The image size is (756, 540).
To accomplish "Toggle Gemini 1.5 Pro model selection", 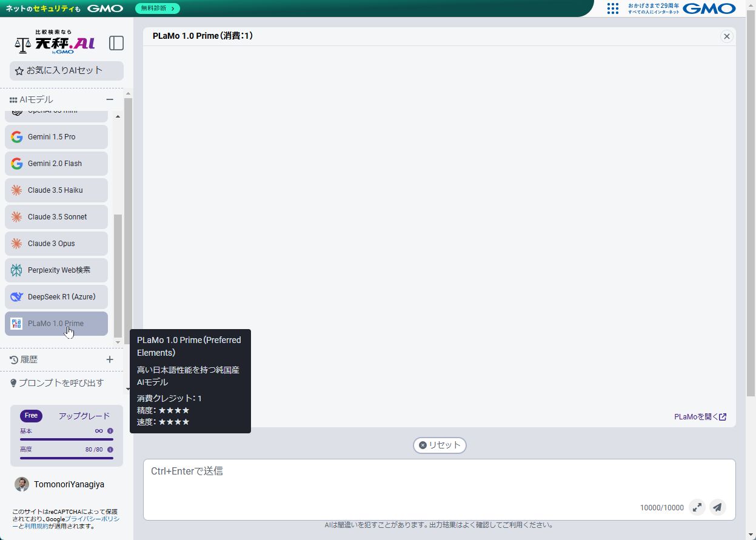I will [56, 137].
